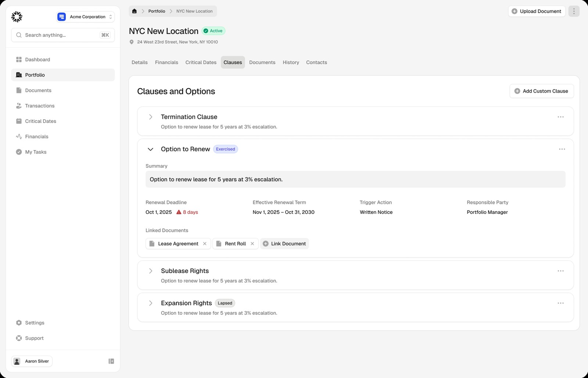This screenshot has height=378, width=588.
Task: Click the Financials chart line icon
Action: point(19,137)
